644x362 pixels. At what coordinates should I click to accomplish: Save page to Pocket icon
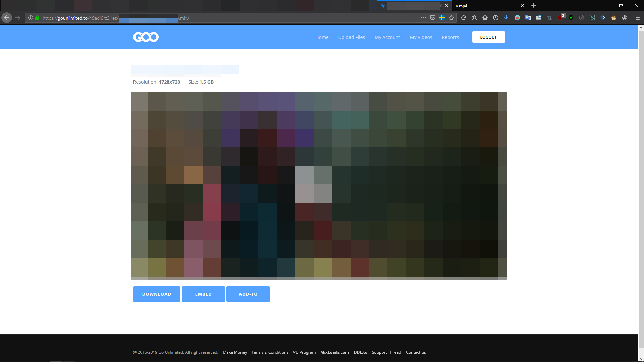tap(433, 18)
